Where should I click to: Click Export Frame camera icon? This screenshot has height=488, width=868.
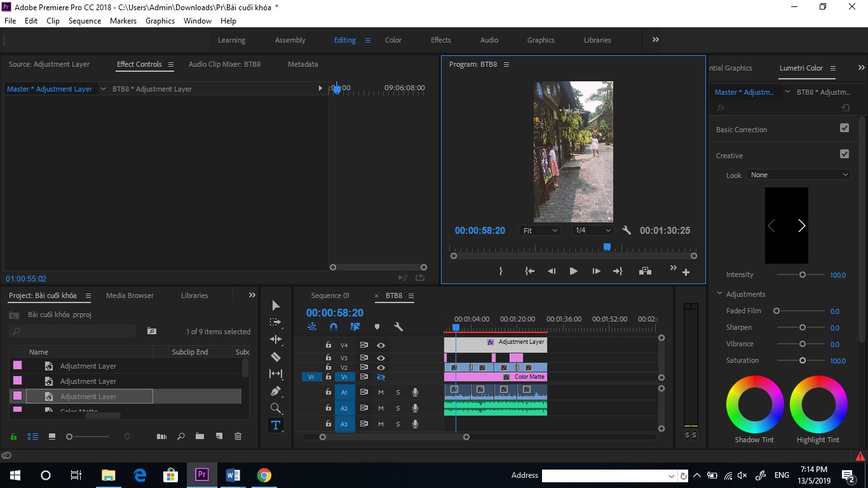point(645,271)
